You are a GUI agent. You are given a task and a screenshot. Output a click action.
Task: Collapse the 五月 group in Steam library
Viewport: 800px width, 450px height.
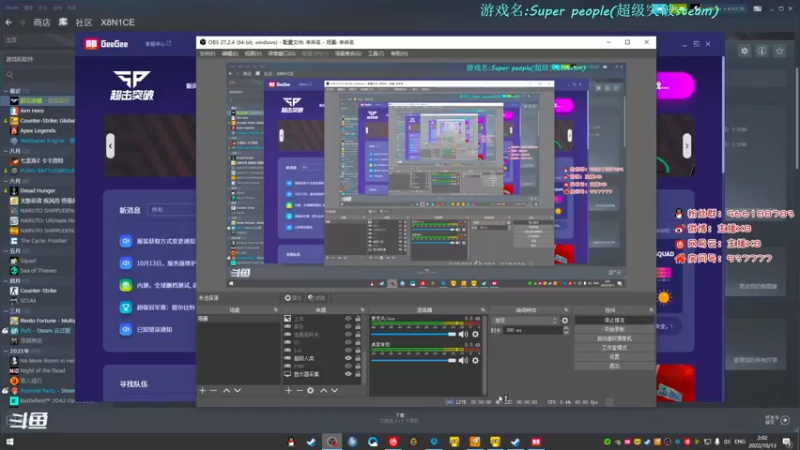6,251
